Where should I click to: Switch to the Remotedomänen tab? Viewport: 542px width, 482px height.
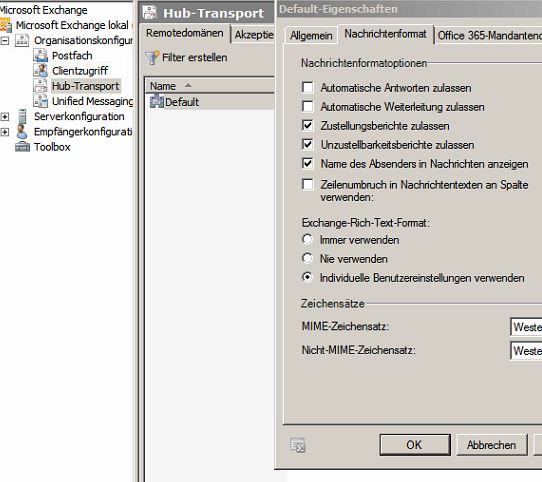click(185, 33)
